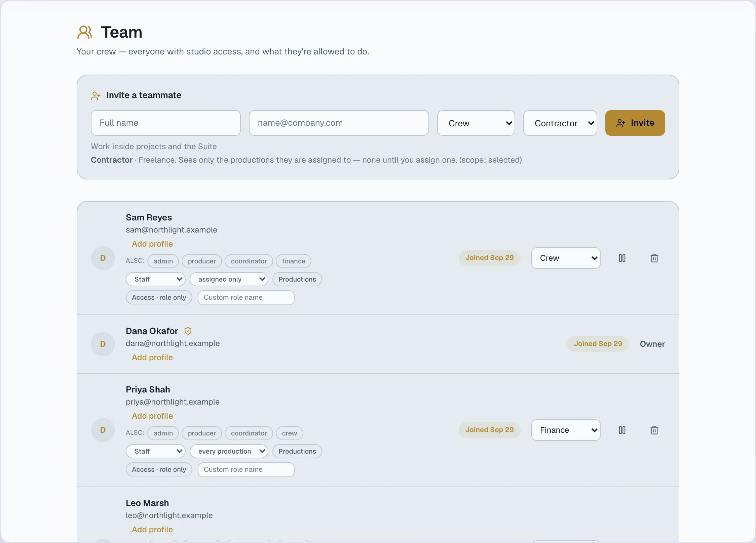The image size is (756, 543).
Task: Click Priya Shah's avatar circle
Action: pyautogui.click(x=103, y=430)
